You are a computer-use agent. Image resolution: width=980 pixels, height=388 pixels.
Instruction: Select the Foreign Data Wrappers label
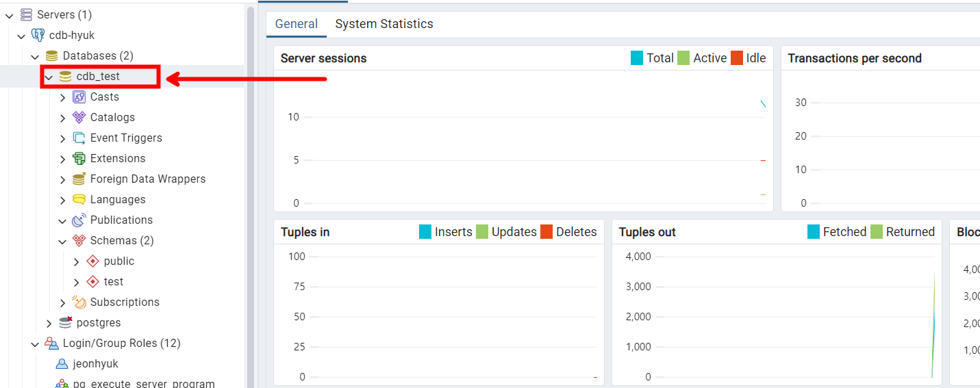tap(148, 179)
